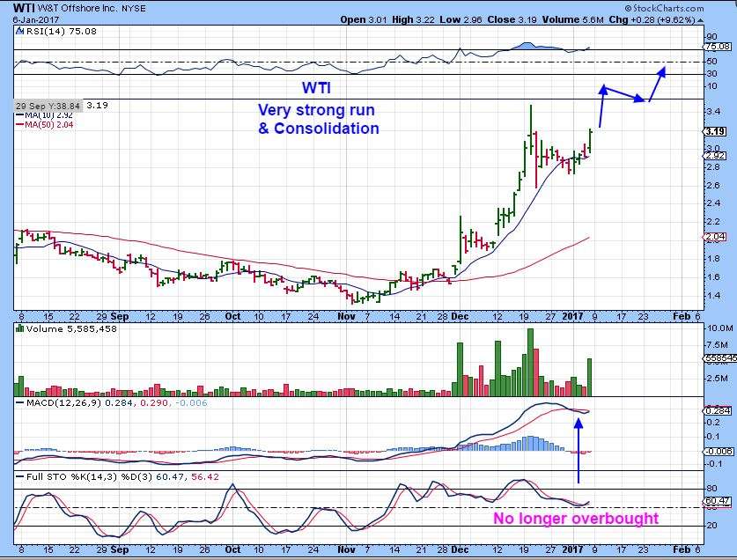Click the High 3.22 value
This screenshot has height=560, width=737.
pos(413,19)
